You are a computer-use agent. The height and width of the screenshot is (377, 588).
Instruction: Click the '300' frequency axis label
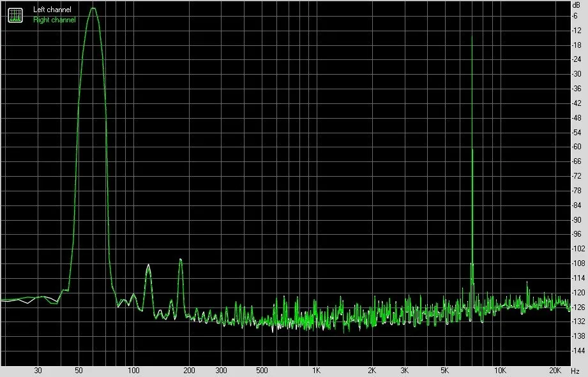pyautogui.click(x=222, y=371)
